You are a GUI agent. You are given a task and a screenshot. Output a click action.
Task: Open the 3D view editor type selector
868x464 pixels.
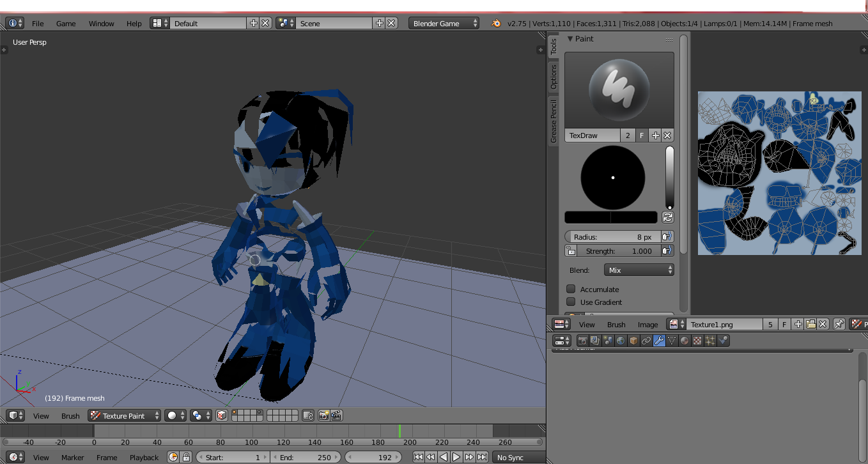15,415
